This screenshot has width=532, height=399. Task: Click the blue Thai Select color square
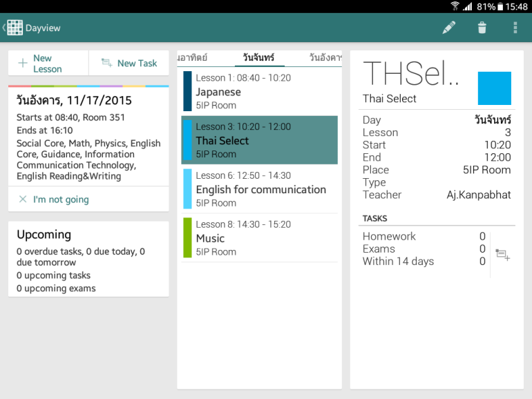(x=494, y=88)
